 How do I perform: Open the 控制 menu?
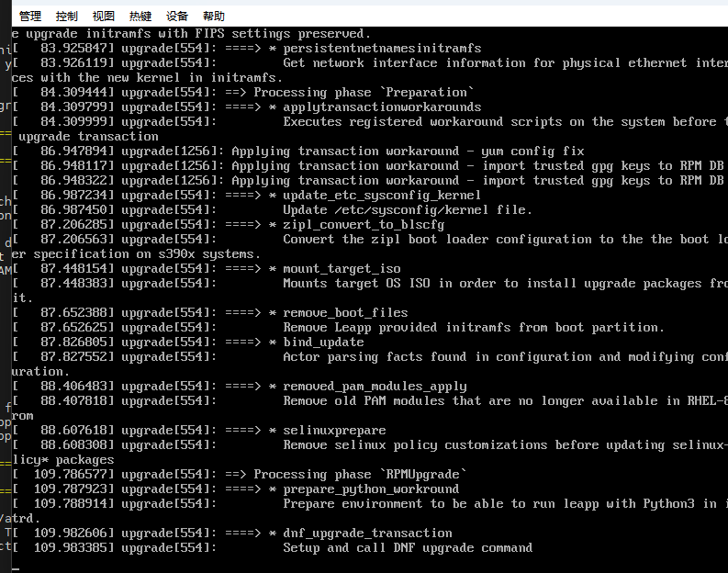pos(67,17)
